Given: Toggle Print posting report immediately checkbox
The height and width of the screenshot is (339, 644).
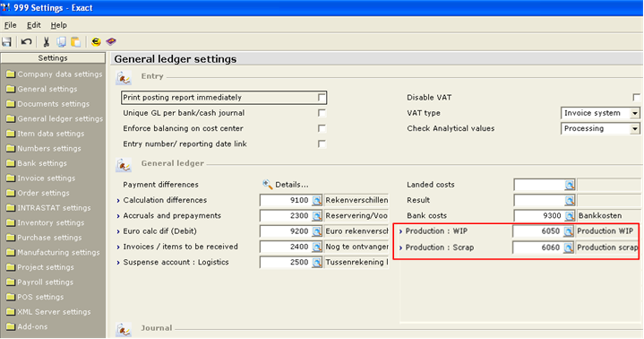Looking at the screenshot, I should (322, 98).
